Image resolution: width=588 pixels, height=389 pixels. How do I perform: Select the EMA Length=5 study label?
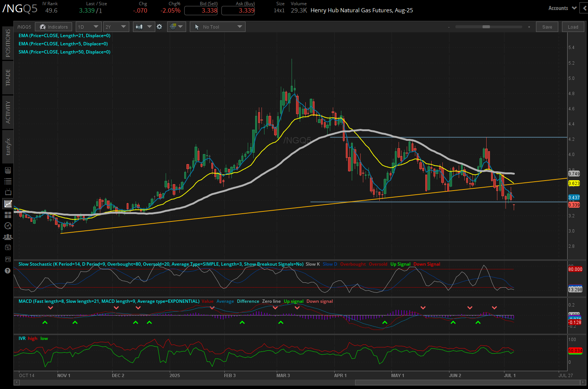(63, 44)
